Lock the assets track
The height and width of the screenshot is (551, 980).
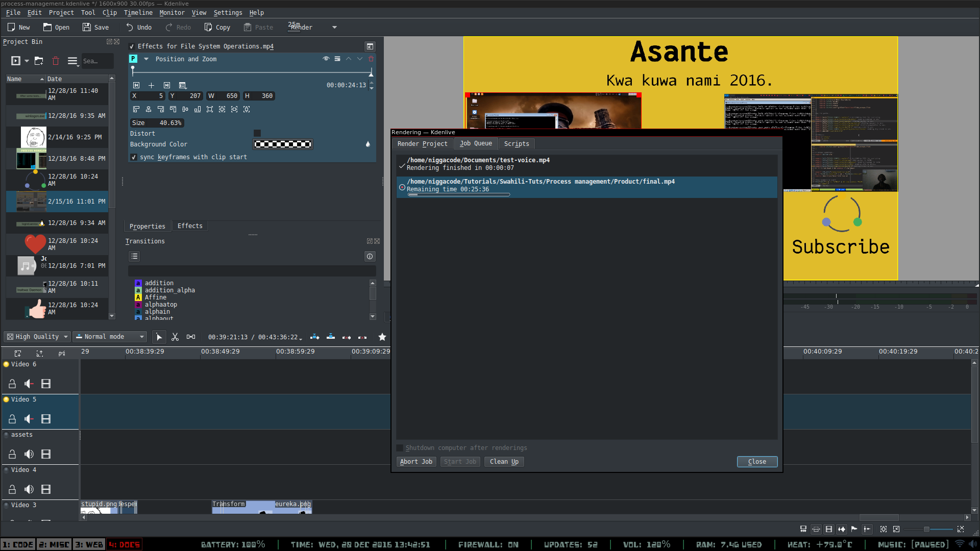click(x=12, y=454)
